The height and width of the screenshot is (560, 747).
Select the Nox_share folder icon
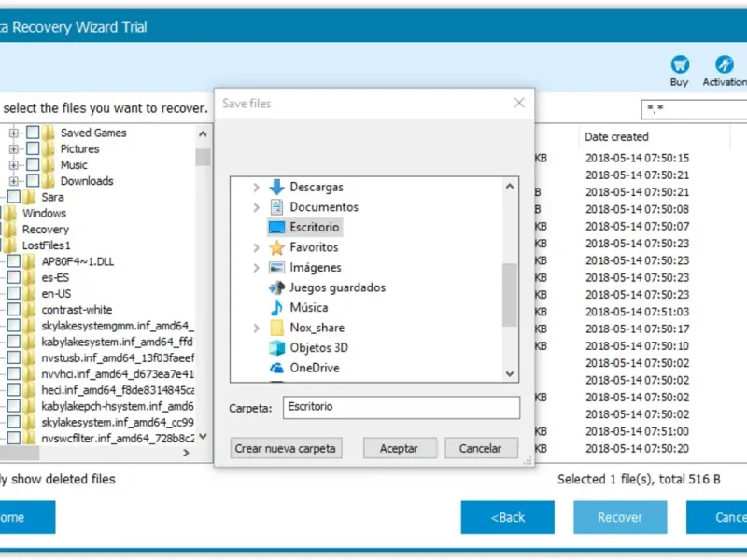coord(276,328)
